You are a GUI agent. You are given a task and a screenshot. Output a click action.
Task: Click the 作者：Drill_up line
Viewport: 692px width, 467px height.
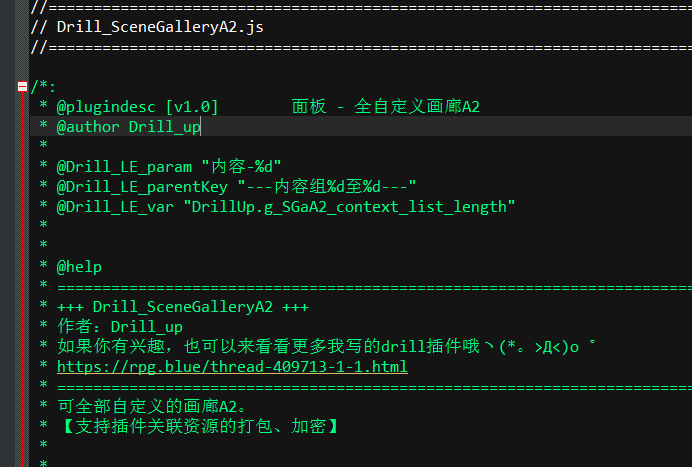coord(120,327)
